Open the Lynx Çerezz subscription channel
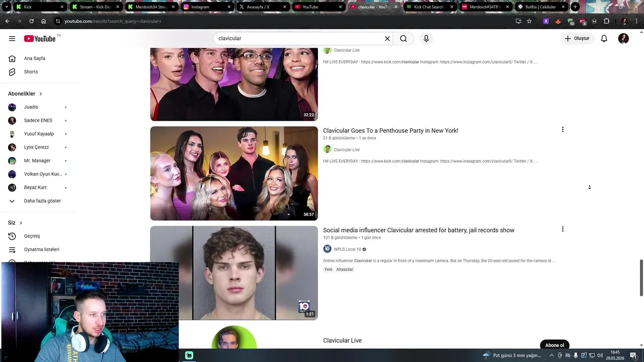The image size is (644, 362). (x=38, y=147)
